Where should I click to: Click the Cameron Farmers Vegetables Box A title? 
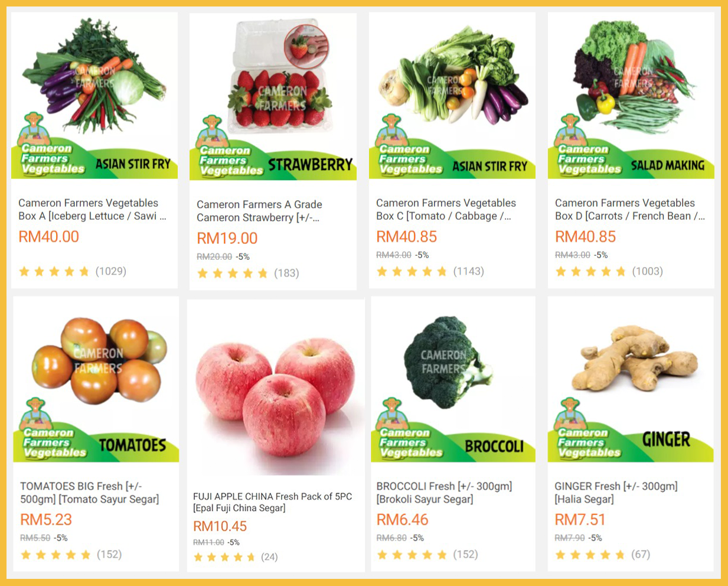click(92, 209)
